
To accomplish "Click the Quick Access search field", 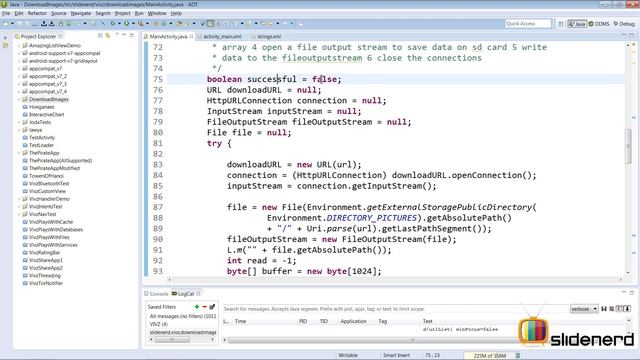I will click(x=528, y=24).
